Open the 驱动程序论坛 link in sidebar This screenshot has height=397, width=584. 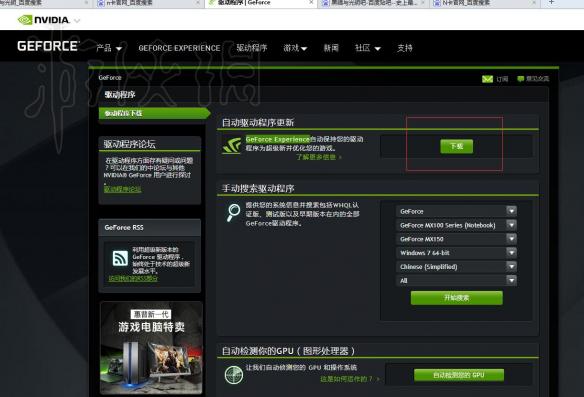click(123, 189)
